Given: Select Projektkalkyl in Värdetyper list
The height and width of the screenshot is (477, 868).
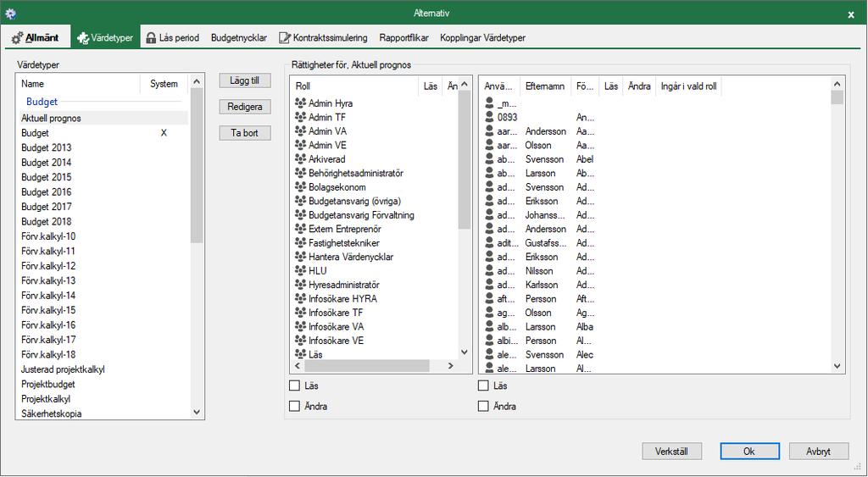Looking at the screenshot, I should click(x=103, y=399).
